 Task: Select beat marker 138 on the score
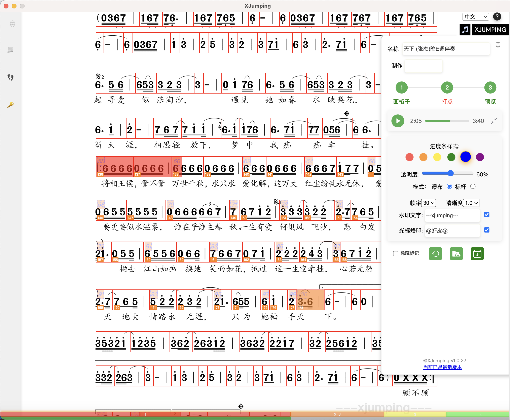click(176, 174)
